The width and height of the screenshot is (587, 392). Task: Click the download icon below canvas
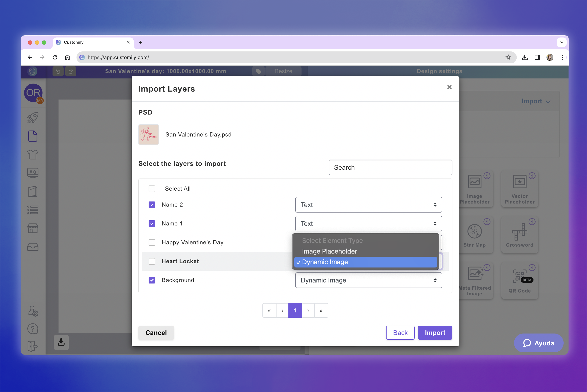click(61, 342)
